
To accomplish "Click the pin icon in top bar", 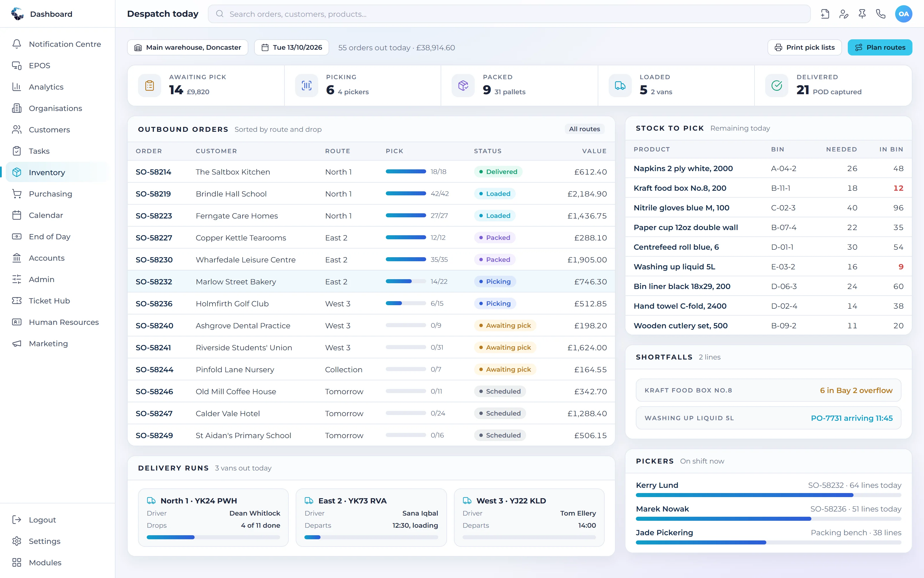I will 862,14.
